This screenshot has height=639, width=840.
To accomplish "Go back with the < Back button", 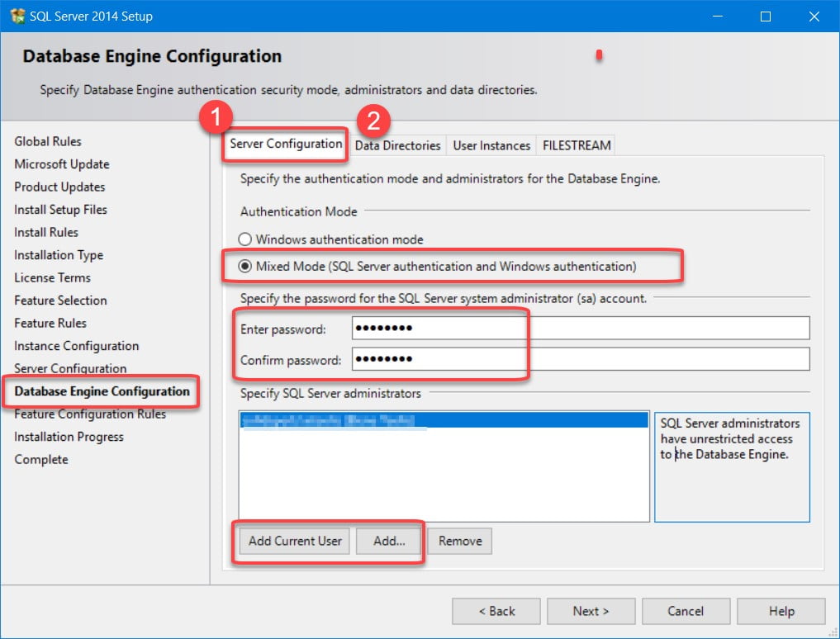I will tap(496, 611).
